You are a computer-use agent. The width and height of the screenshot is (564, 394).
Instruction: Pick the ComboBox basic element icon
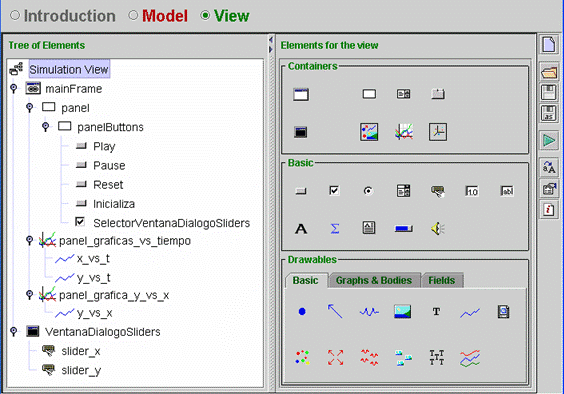(403, 191)
